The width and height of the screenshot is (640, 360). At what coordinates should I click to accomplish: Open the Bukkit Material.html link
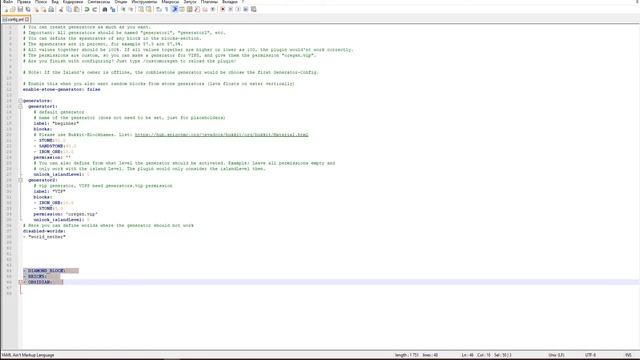pos(221,135)
